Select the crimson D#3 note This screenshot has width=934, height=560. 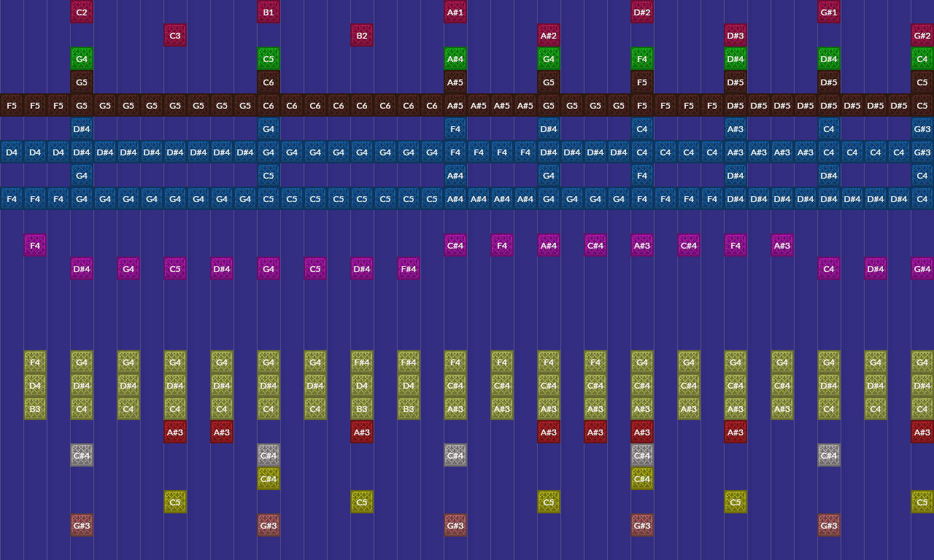(736, 36)
